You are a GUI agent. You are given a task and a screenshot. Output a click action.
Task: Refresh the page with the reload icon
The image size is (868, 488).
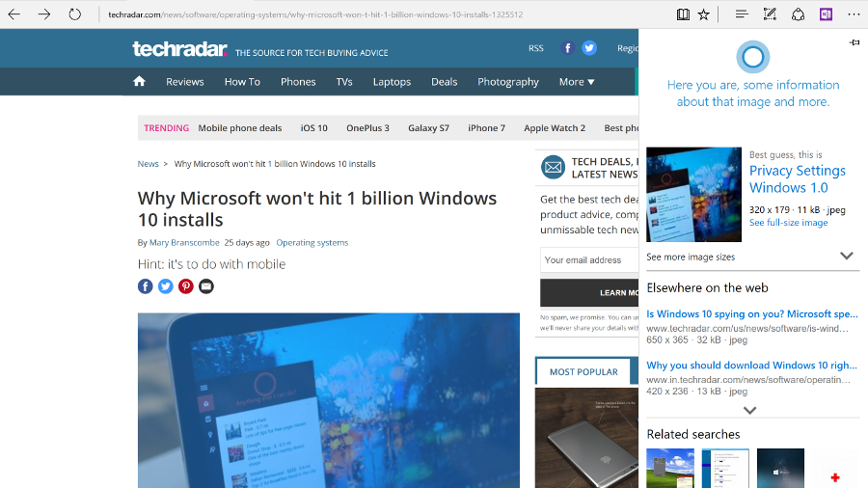tap(74, 14)
